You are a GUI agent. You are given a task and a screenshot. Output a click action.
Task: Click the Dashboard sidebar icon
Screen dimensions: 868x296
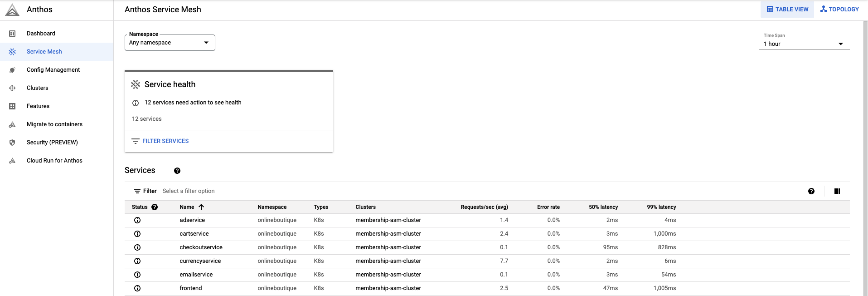coord(12,34)
